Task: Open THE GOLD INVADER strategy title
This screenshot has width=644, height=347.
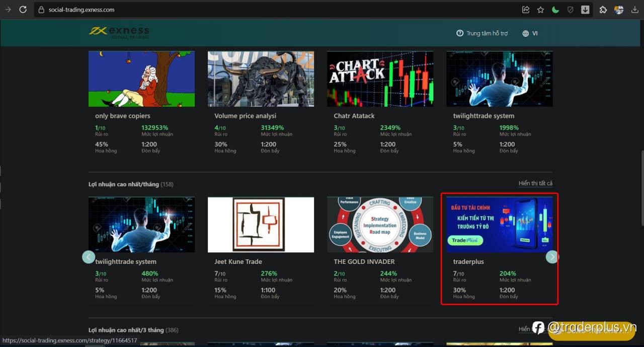Action: point(364,261)
